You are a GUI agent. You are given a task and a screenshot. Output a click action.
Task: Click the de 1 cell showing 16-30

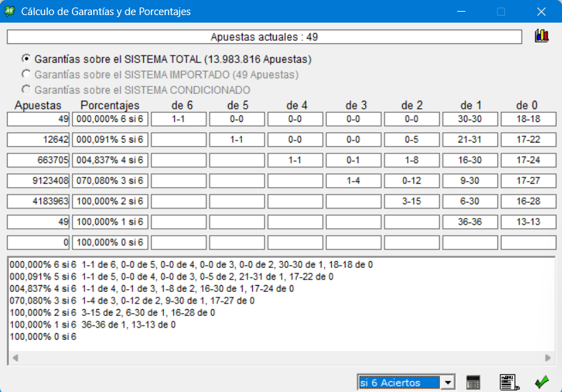pos(470,160)
